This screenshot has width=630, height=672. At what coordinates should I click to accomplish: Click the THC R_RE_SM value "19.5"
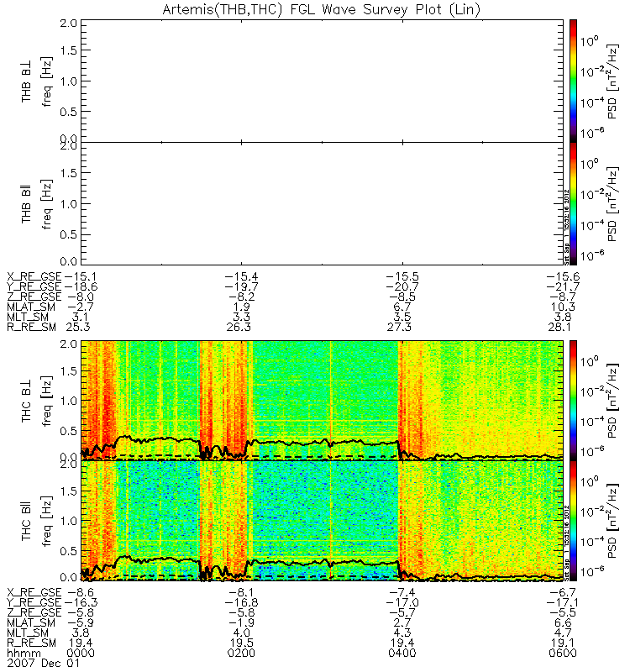[241, 643]
